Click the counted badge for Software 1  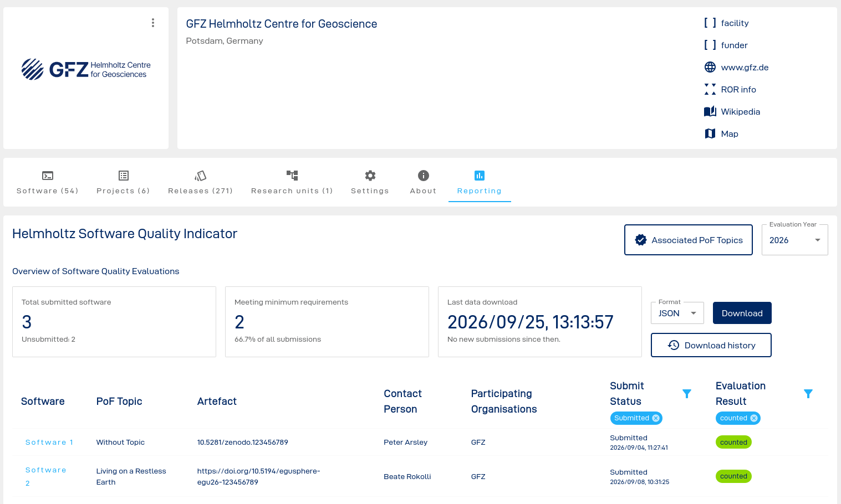[733, 443]
